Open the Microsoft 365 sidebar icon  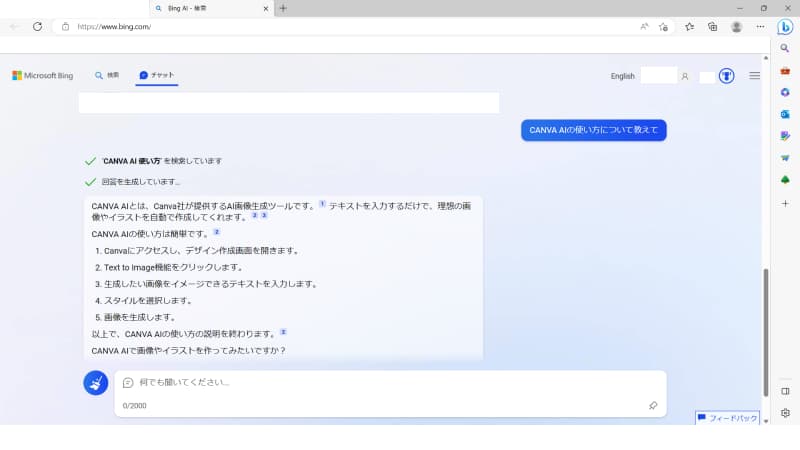pos(785,92)
